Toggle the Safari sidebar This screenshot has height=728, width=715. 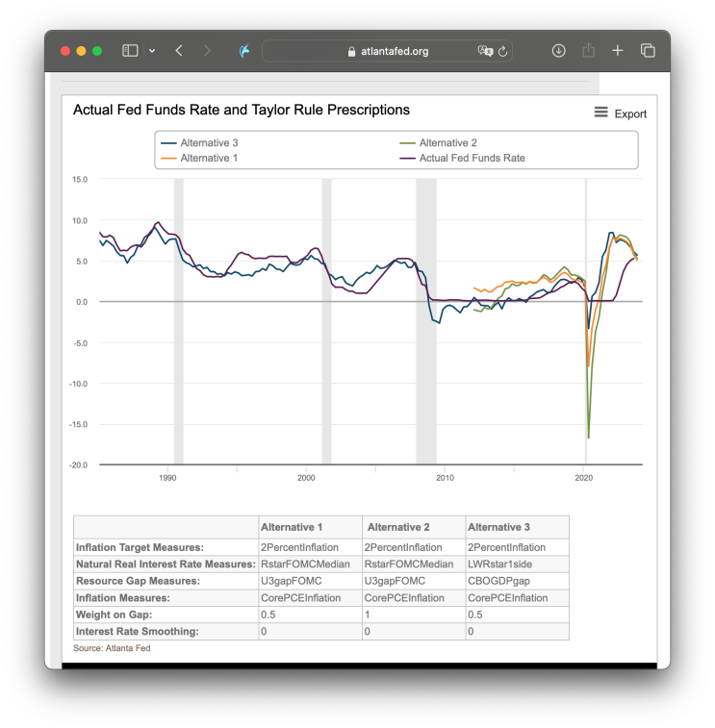(x=130, y=51)
